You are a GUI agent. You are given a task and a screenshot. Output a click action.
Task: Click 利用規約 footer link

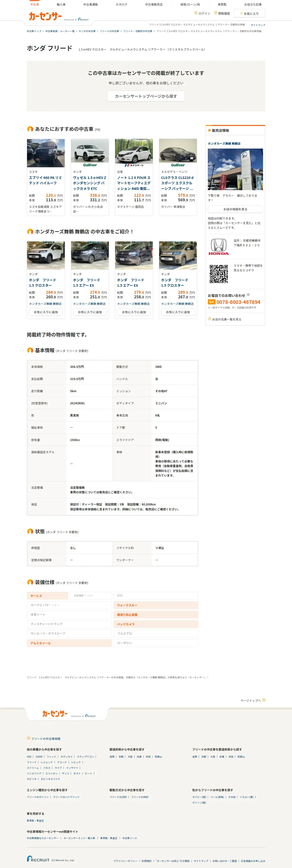click(x=146, y=861)
